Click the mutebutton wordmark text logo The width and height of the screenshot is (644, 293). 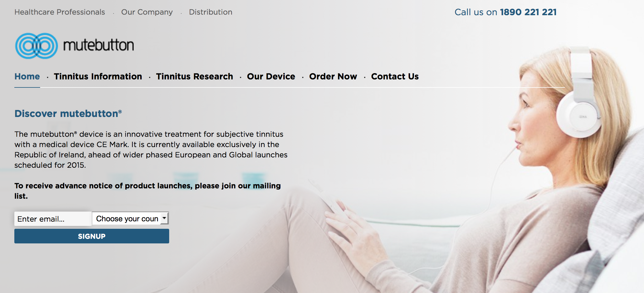tap(98, 45)
